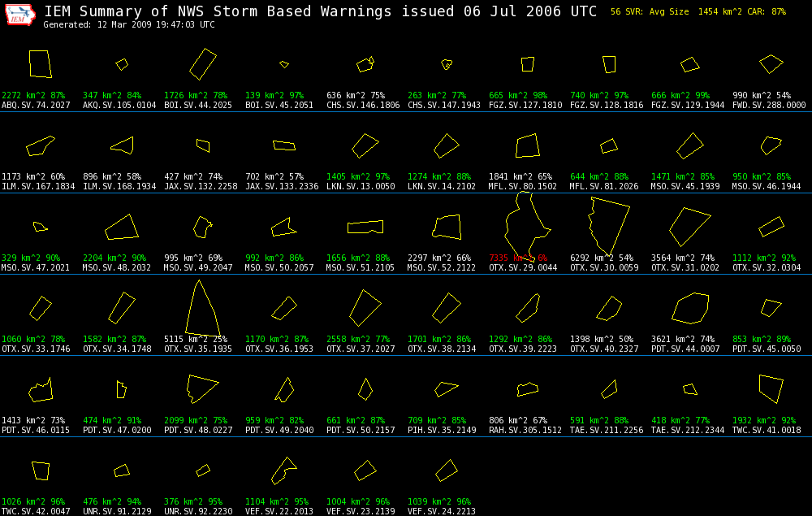This screenshot has width=812, height=516.
Task: Click the 'TWC.SV.42.0047' label
Action: [36, 512]
